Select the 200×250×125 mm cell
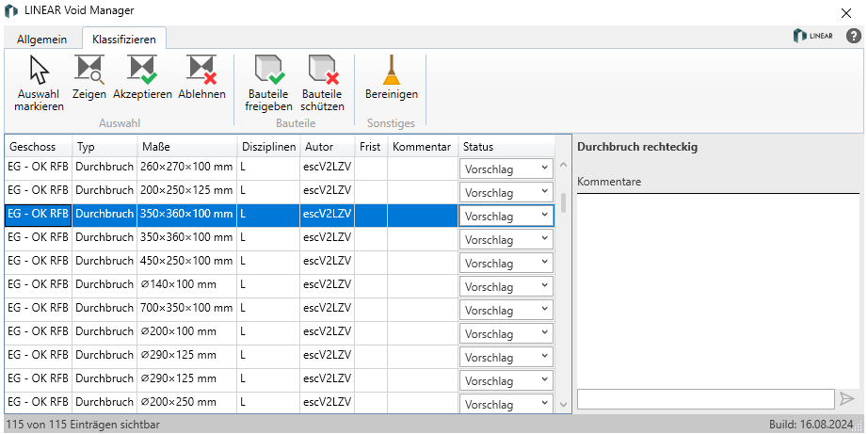Image resolution: width=868 pixels, height=434 pixels. pos(187,190)
